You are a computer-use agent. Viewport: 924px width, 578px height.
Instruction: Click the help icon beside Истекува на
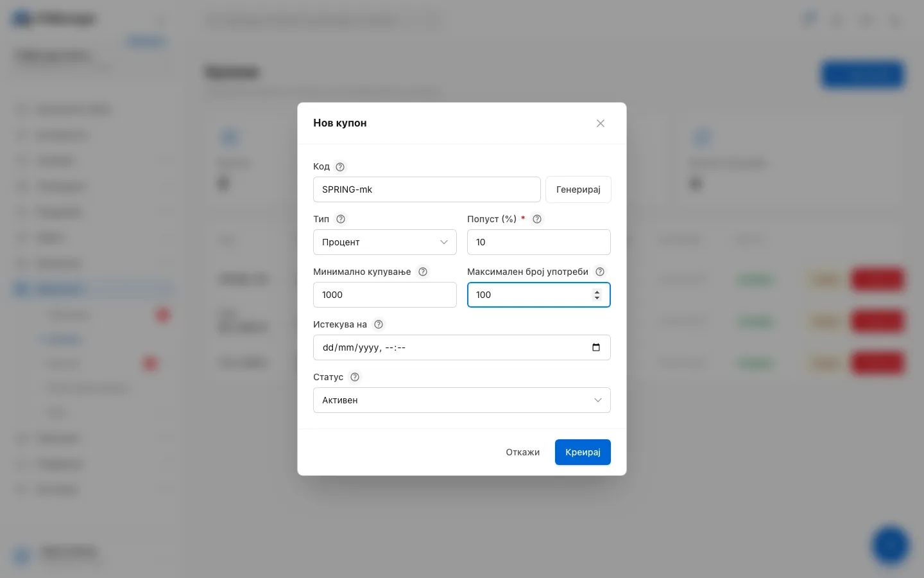tap(379, 324)
